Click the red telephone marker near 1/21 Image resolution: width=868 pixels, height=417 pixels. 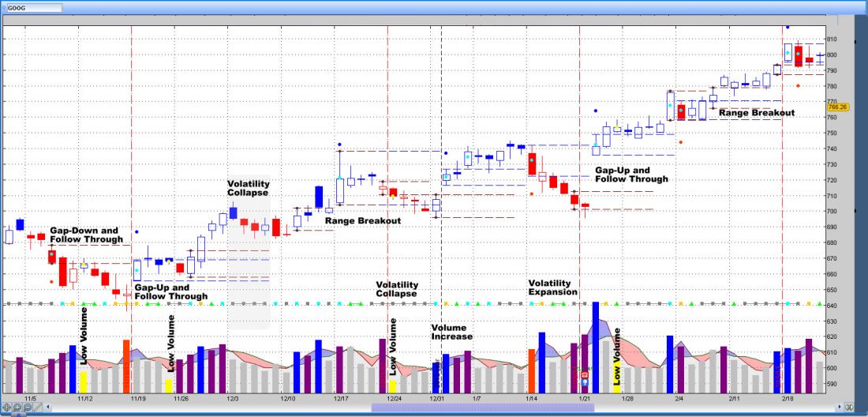(x=585, y=374)
